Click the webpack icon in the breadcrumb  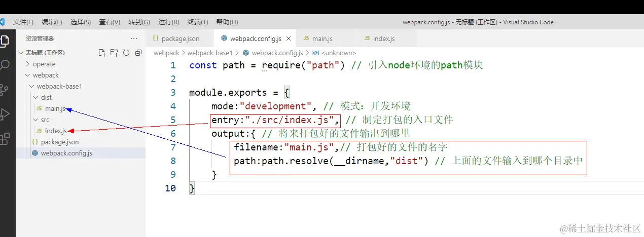coord(246,53)
